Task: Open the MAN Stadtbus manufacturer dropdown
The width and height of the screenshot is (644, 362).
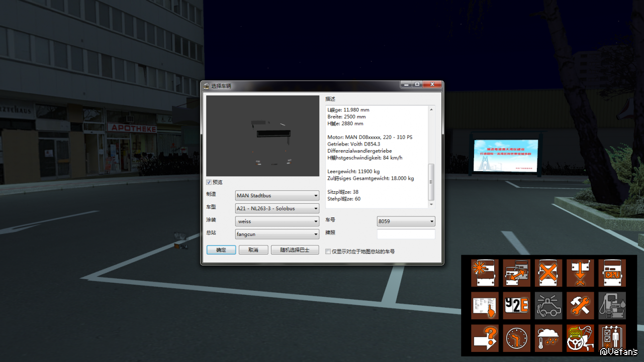Action: pos(277,196)
